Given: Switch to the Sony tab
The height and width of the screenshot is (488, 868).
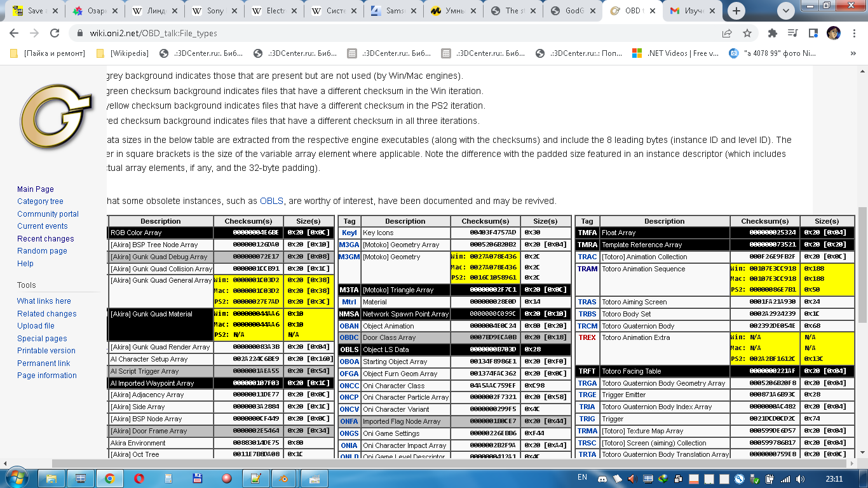Looking at the screenshot, I should pos(215,11).
